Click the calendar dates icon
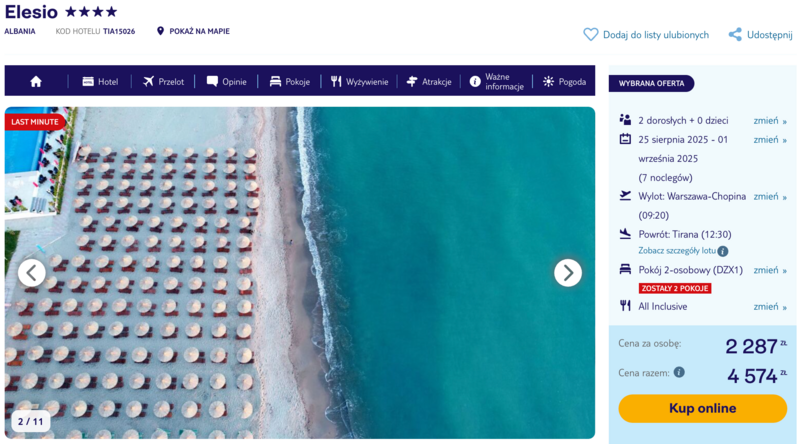800x444 pixels. [625, 139]
